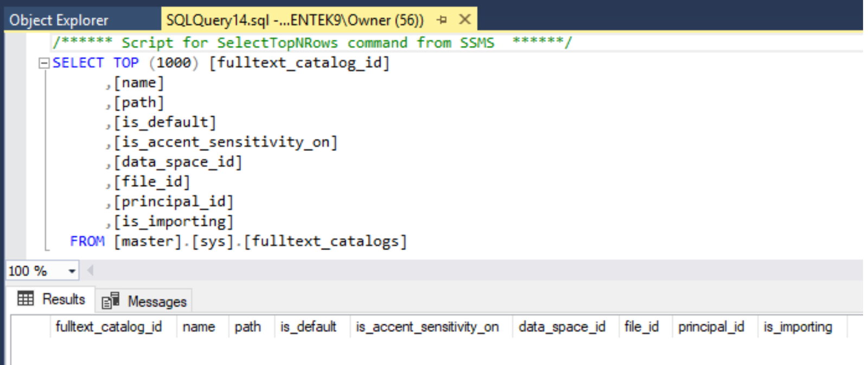Select the is_importing column header
The height and width of the screenshot is (365, 868).
802,327
